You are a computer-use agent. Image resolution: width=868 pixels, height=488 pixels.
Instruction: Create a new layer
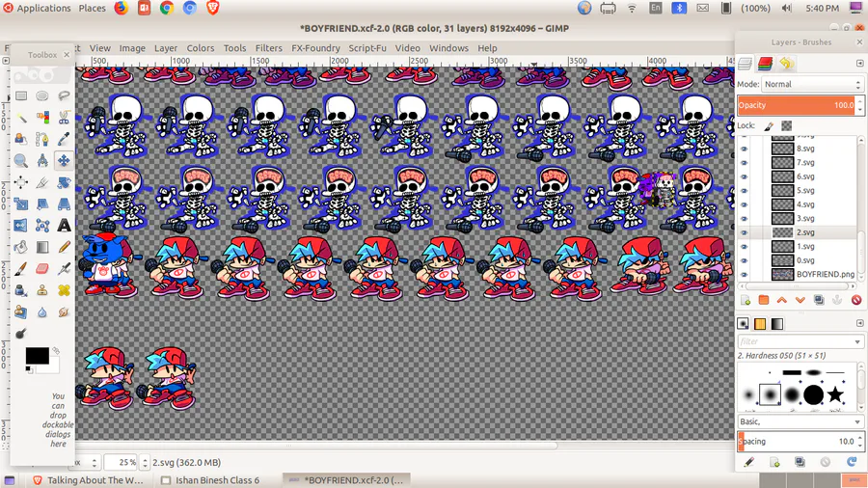click(x=746, y=300)
